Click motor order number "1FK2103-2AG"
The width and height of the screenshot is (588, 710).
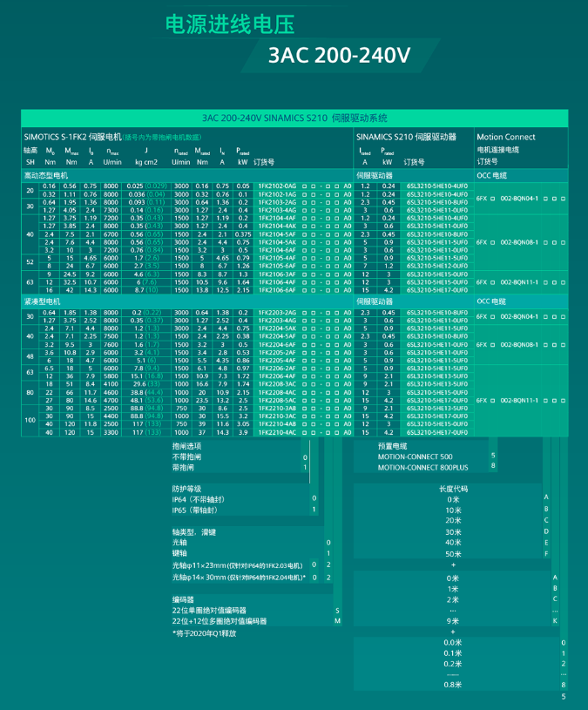277,202
